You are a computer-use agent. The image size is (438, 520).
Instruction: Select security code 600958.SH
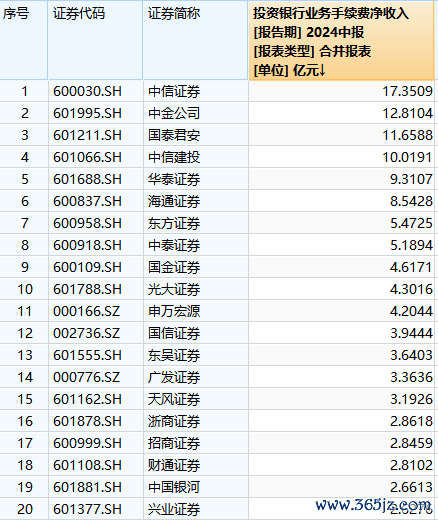click(95, 223)
